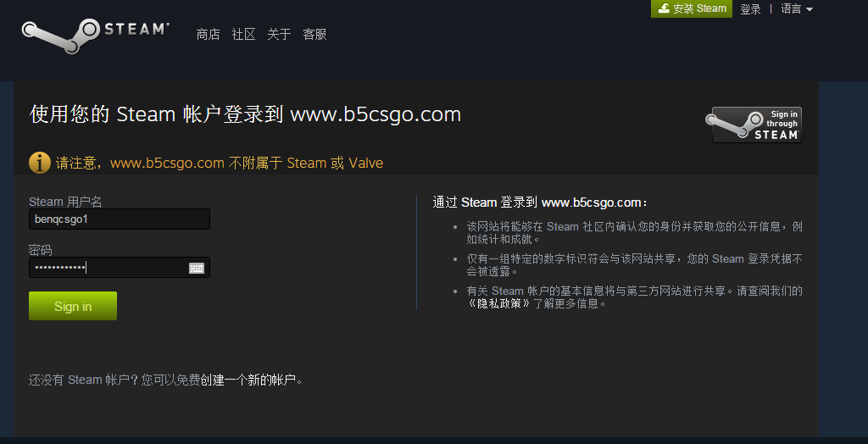Click the arrow next to 语言

click(x=810, y=9)
